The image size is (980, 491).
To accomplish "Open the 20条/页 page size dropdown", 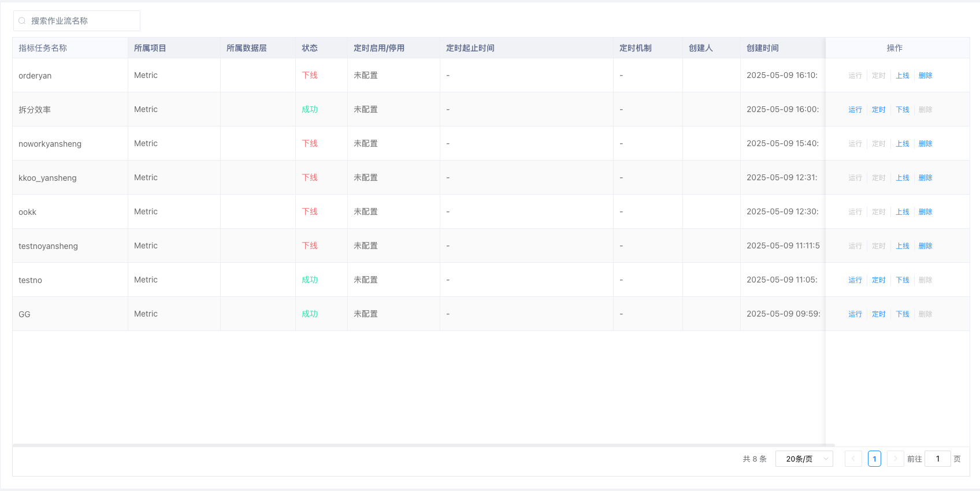I will (x=804, y=459).
